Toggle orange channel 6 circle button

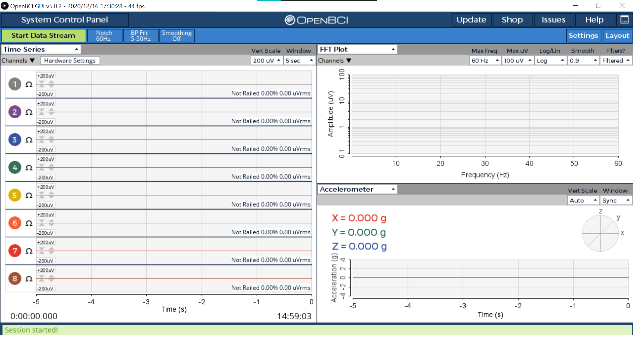(x=15, y=223)
